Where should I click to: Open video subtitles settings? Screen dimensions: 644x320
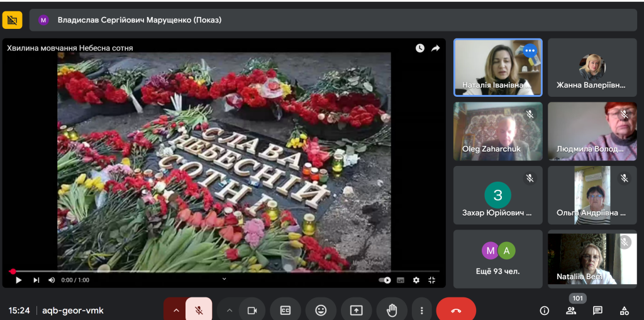click(401, 280)
